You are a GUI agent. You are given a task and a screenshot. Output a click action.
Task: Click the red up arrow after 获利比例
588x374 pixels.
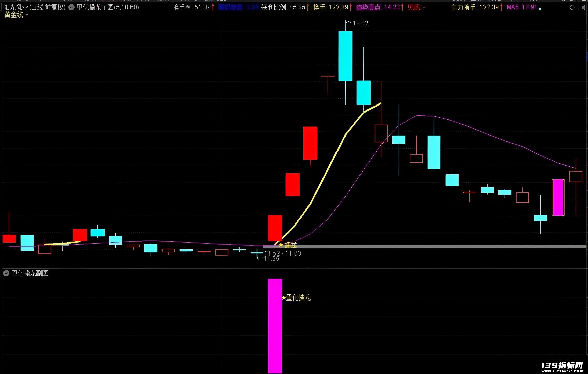pos(308,8)
